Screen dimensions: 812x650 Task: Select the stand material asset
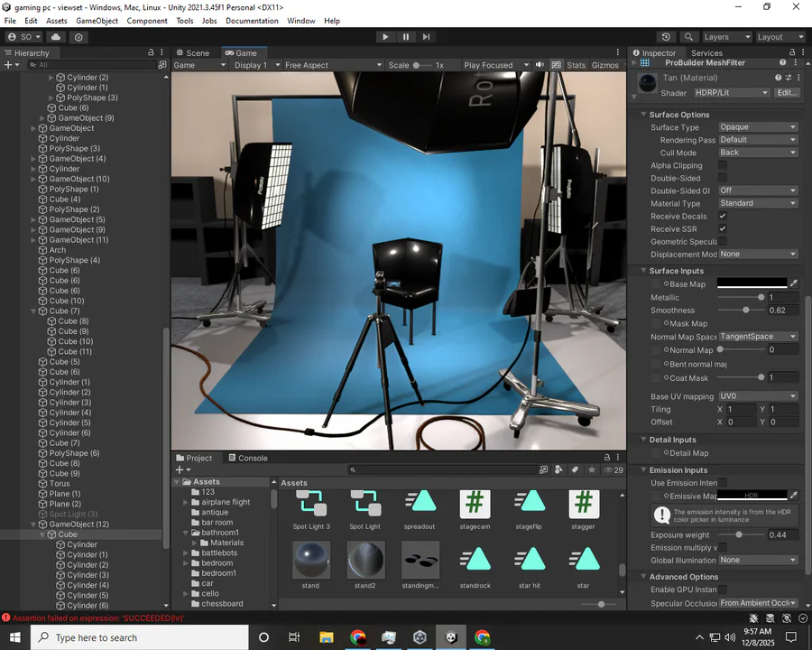[x=310, y=564]
